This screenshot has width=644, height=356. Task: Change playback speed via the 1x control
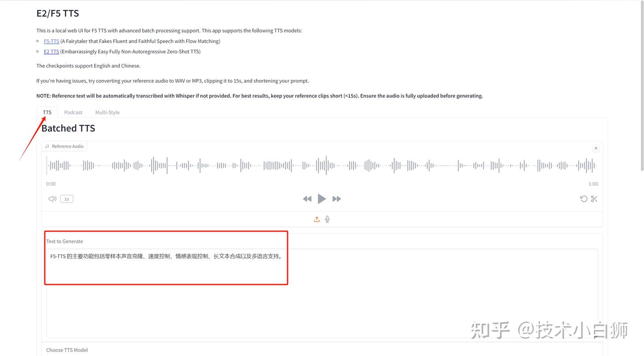66,199
